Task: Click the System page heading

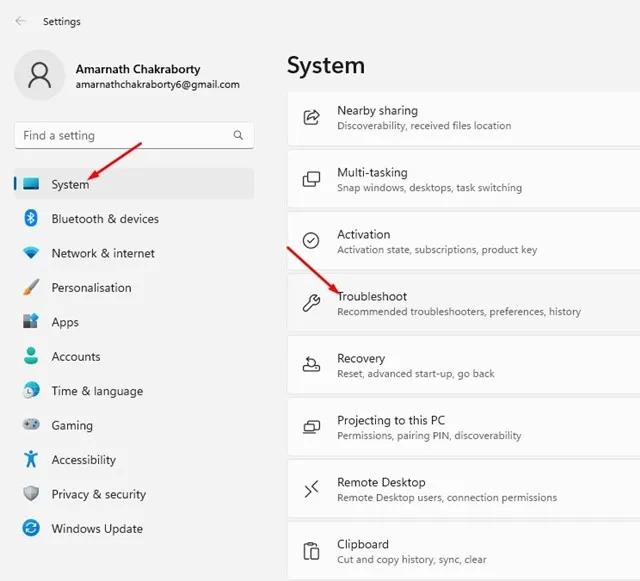Action: tap(326, 65)
